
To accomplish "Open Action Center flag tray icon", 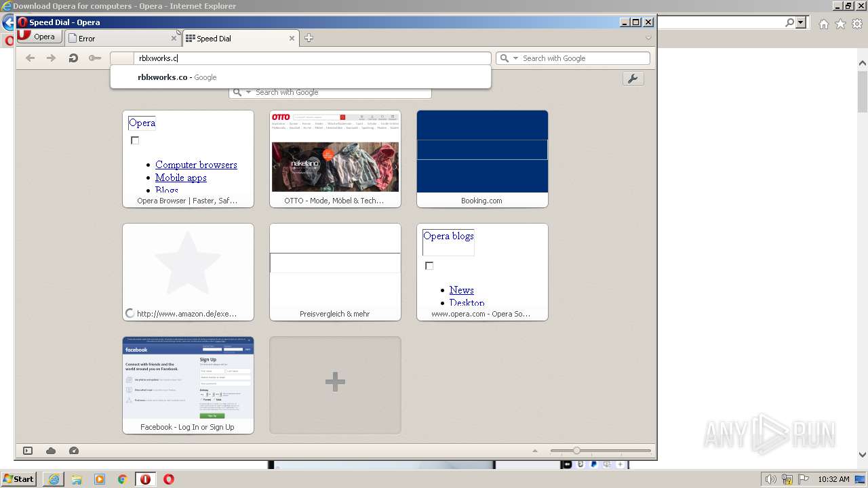I will (x=803, y=479).
